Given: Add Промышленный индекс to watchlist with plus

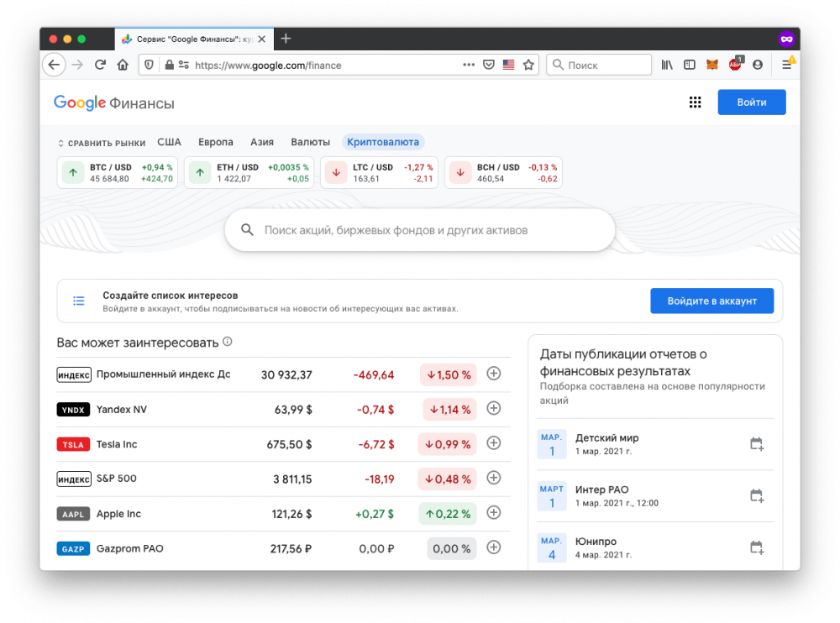Looking at the screenshot, I should click(x=494, y=374).
